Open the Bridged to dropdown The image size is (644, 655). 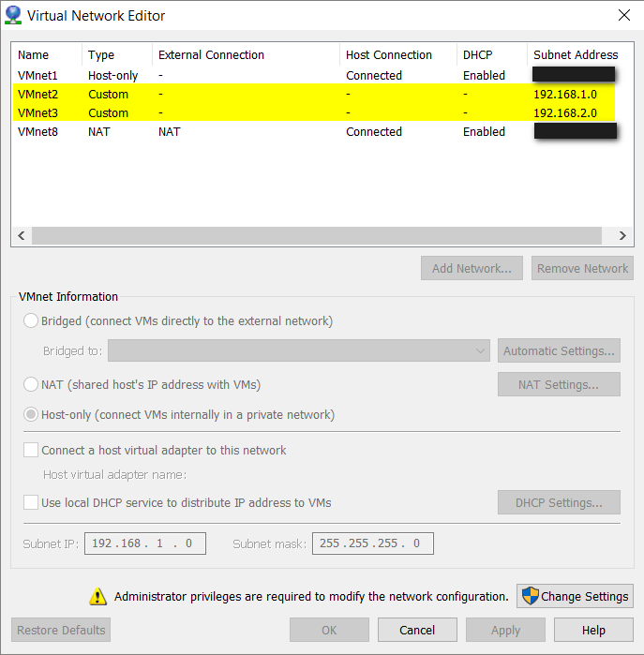pos(299,350)
